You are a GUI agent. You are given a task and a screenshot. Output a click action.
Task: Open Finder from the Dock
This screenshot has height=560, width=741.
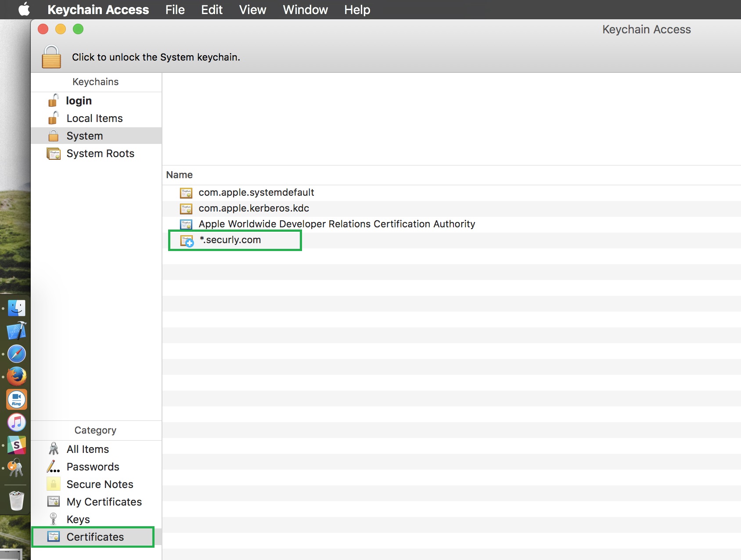click(x=17, y=308)
